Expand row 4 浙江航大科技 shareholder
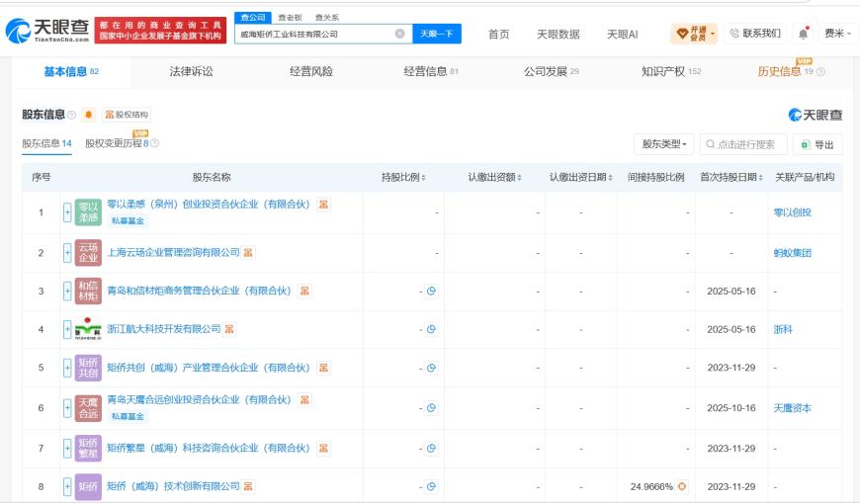 (67, 330)
